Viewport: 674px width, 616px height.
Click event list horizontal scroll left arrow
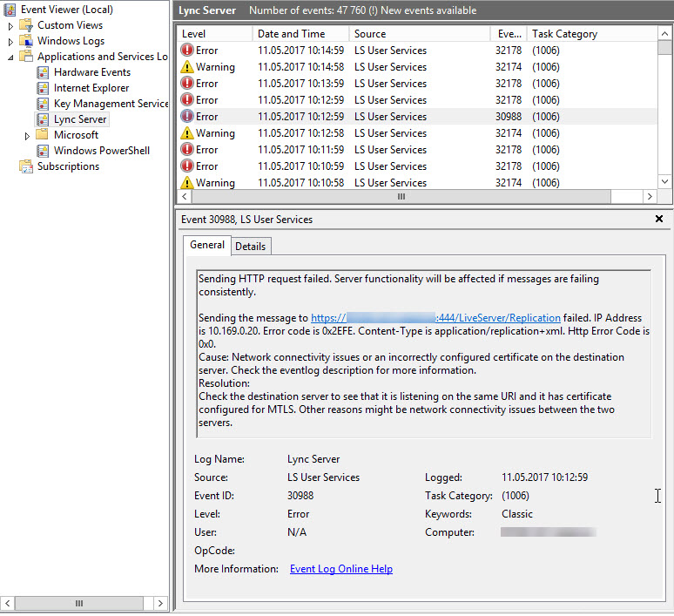point(185,197)
